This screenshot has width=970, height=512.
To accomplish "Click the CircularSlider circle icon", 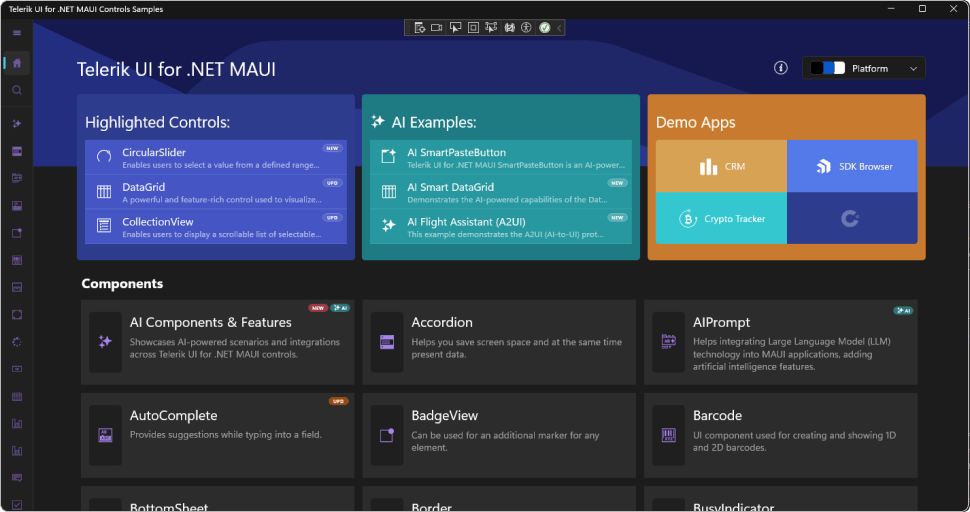I will (104, 156).
